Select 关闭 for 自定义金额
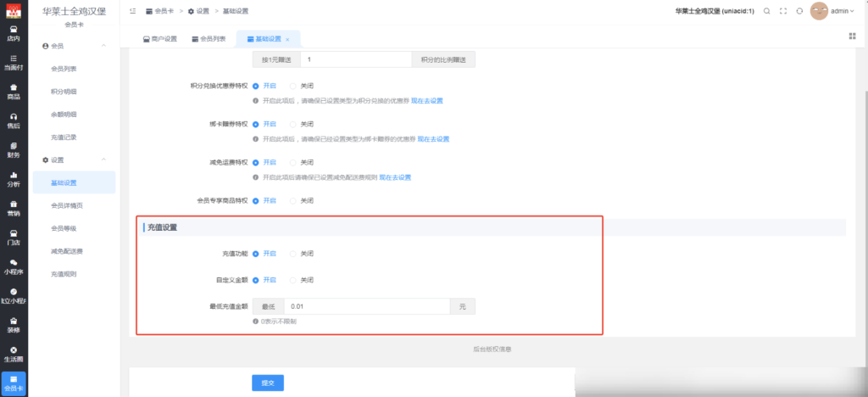 pos(293,280)
